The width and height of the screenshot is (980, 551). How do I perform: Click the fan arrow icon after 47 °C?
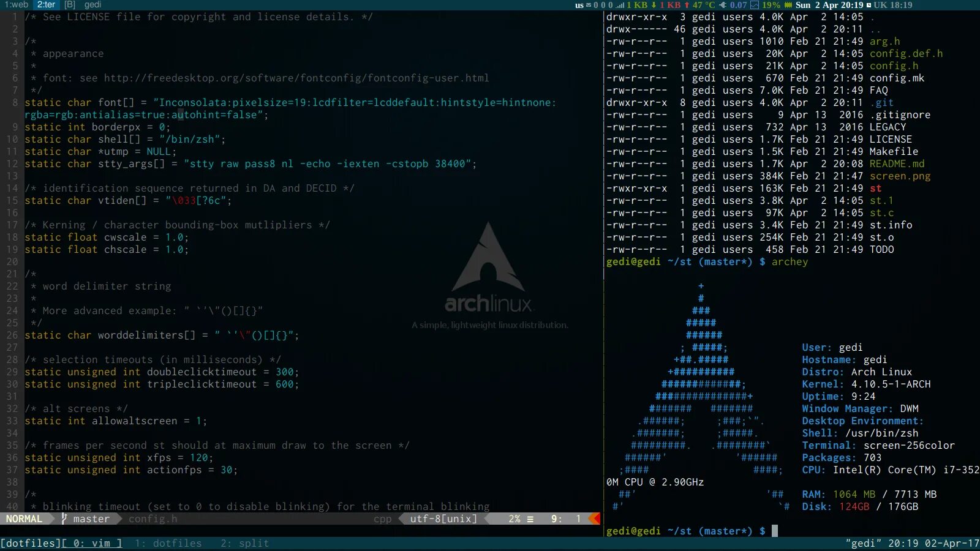tap(722, 5)
